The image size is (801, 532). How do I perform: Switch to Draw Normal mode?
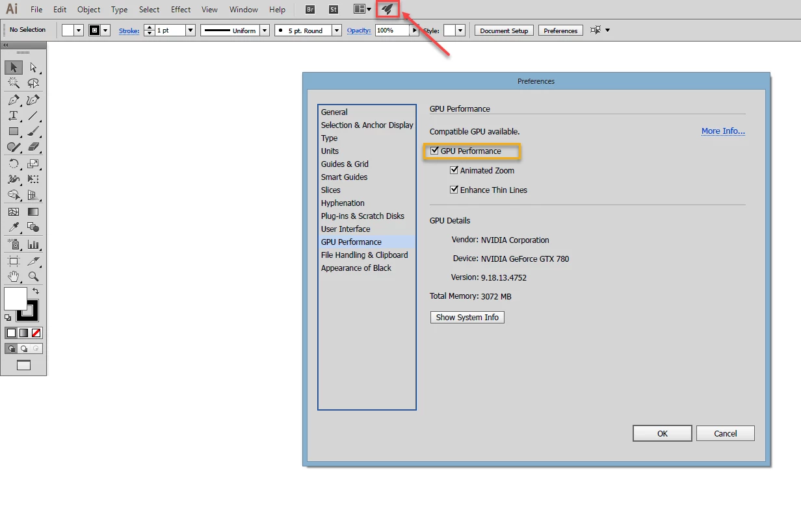pos(11,349)
